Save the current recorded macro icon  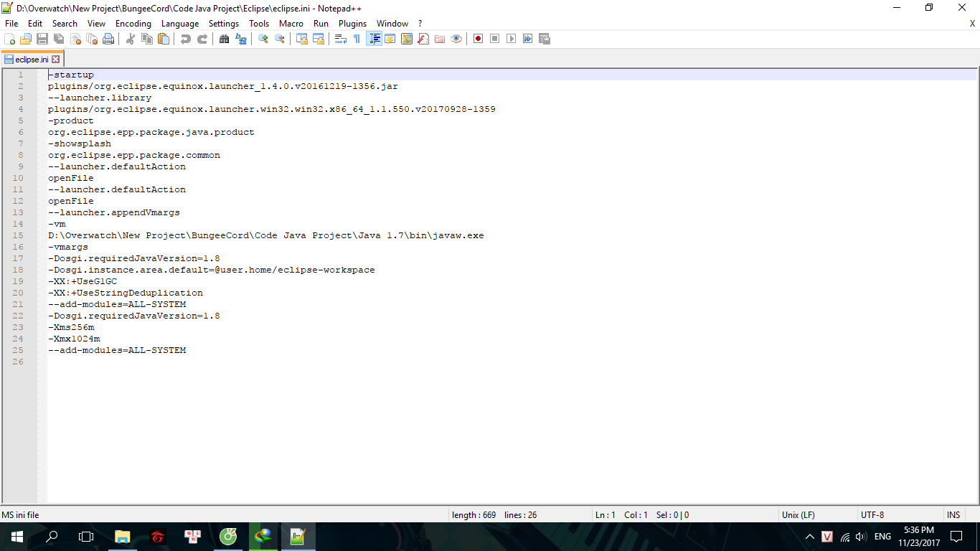coord(545,39)
